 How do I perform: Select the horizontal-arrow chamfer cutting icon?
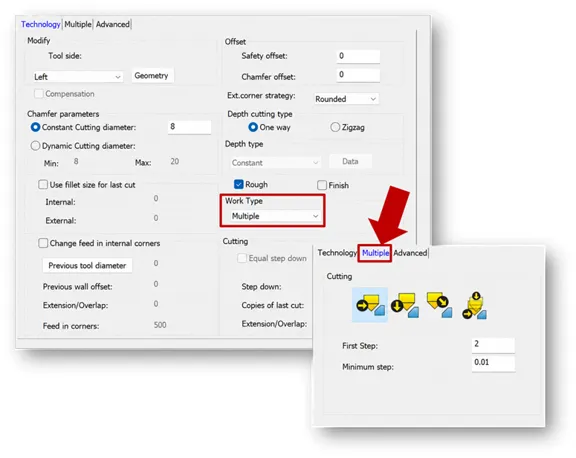coord(370,305)
